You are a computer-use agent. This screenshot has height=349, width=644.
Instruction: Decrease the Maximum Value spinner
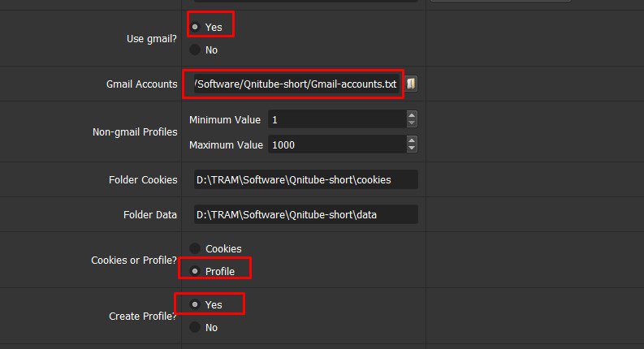[x=412, y=149]
